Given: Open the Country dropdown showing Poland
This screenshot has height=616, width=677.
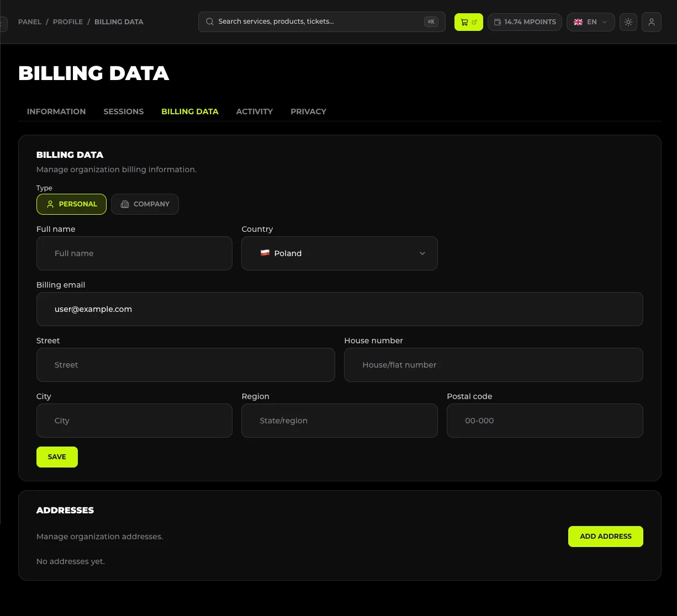Looking at the screenshot, I should [340, 253].
